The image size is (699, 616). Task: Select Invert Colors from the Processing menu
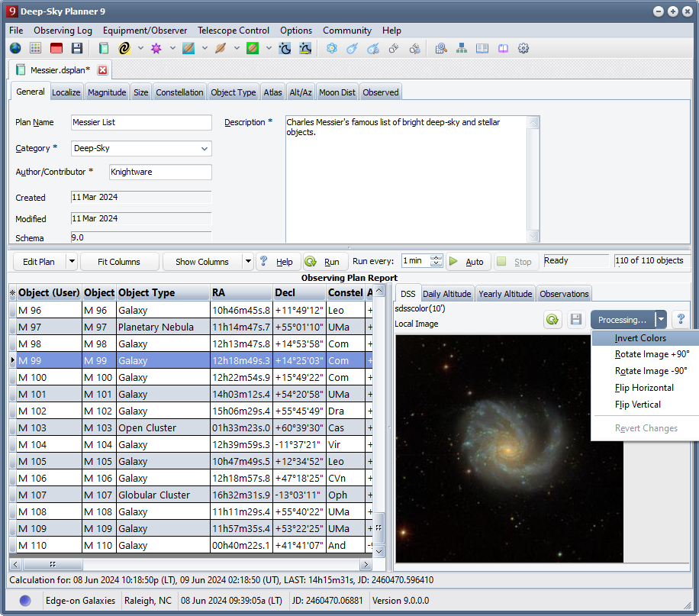click(x=640, y=338)
